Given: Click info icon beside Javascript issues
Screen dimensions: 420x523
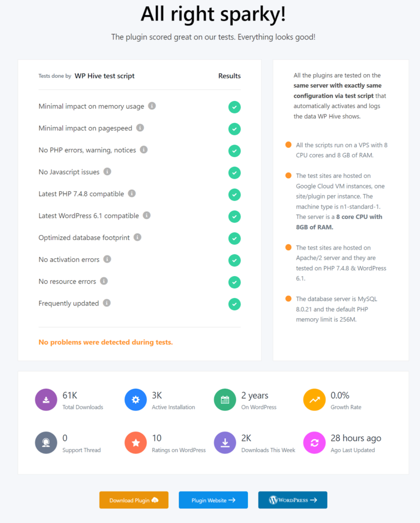Looking at the screenshot, I should point(107,172).
